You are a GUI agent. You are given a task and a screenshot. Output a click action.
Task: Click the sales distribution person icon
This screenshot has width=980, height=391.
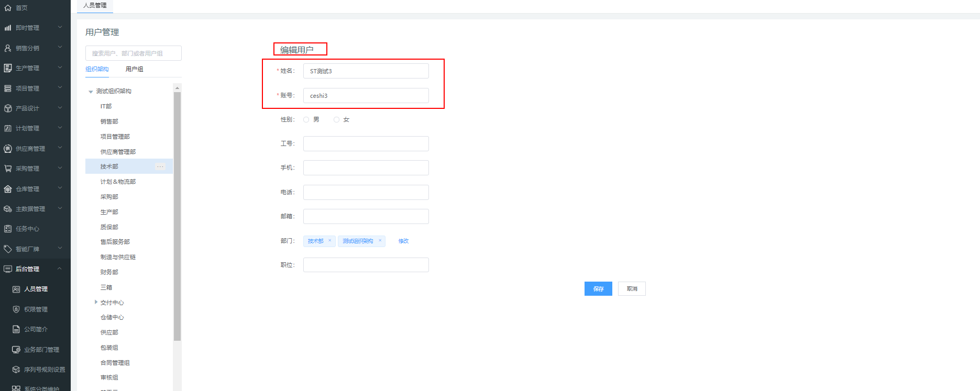[8, 48]
